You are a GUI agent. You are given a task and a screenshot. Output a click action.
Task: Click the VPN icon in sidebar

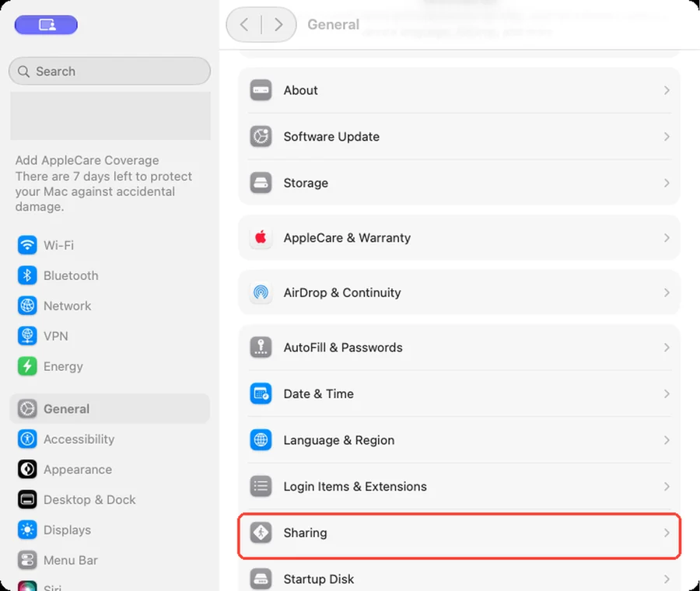pyautogui.click(x=27, y=336)
